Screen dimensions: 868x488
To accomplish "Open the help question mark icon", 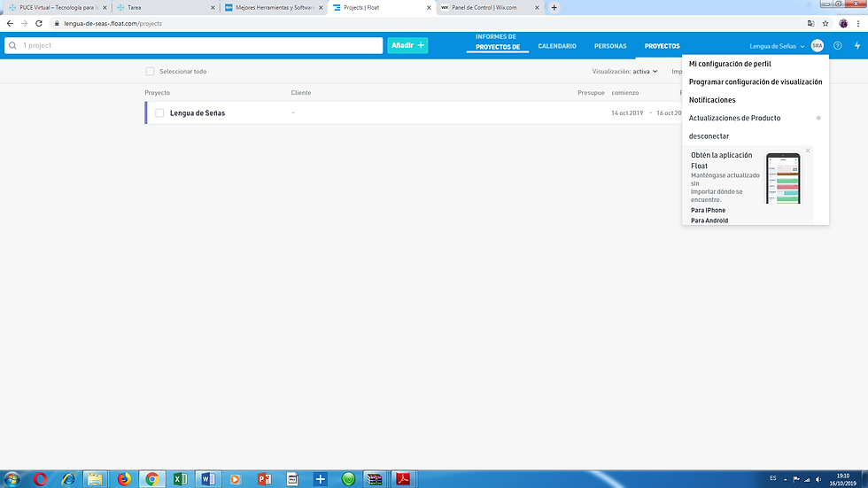I will (x=838, y=46).
